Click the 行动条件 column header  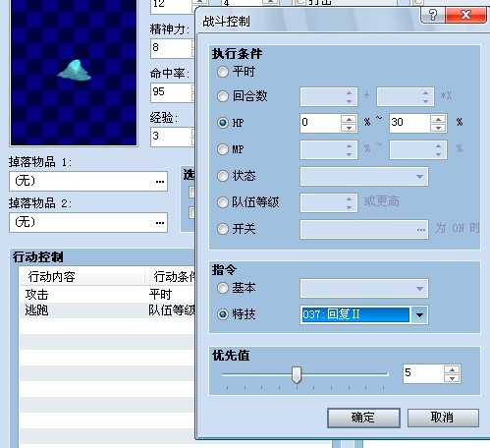170,277
